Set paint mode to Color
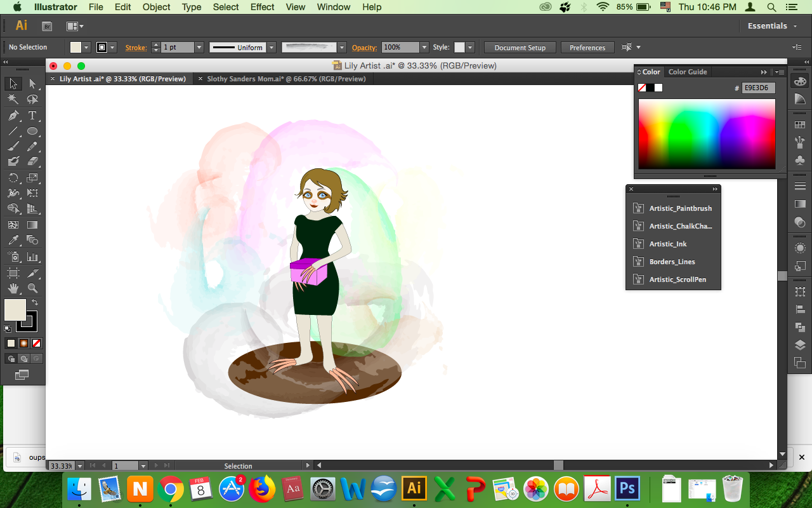 point(11,343)
